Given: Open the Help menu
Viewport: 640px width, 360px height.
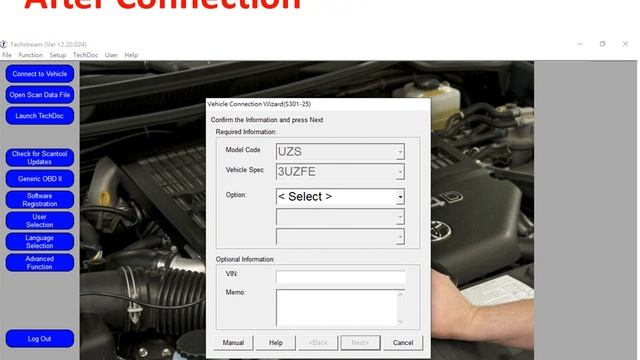Looking at the screenshot, I should pos(131,55).
